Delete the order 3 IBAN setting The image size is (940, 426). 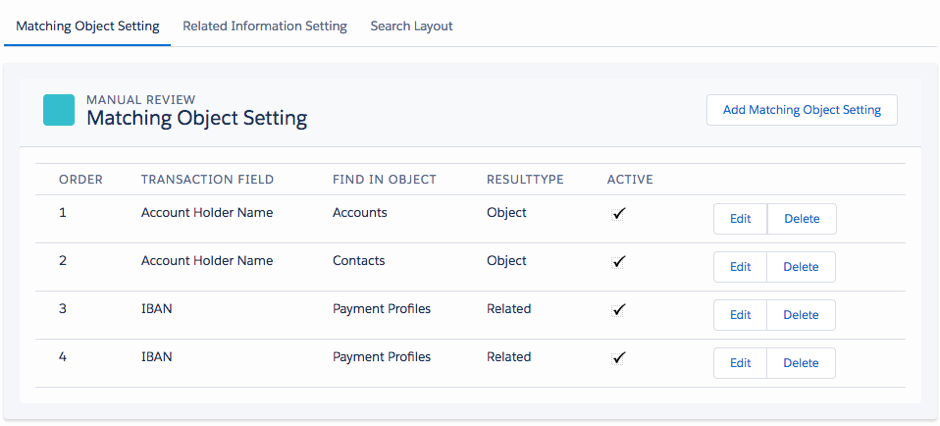(x=801, y=315)
